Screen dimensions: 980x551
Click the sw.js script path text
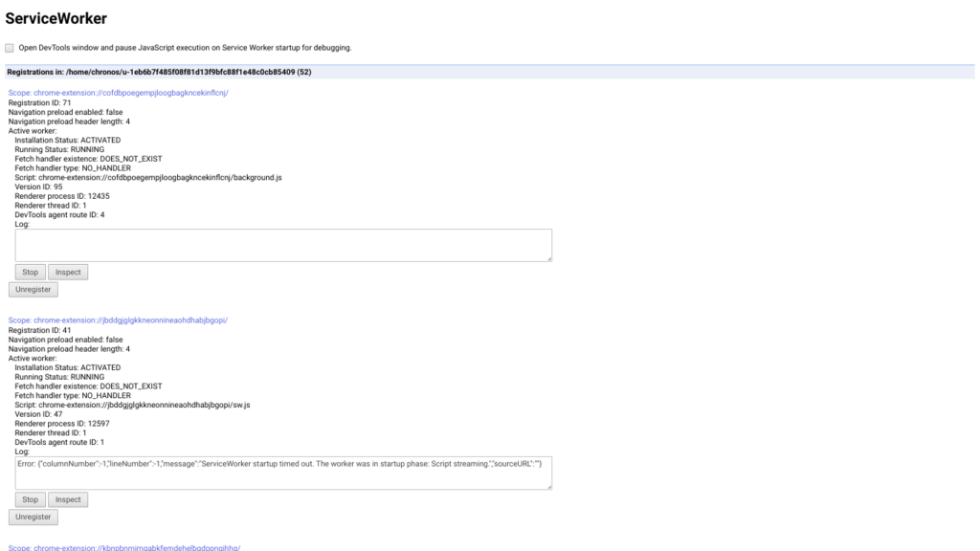[x=132, y=405]
